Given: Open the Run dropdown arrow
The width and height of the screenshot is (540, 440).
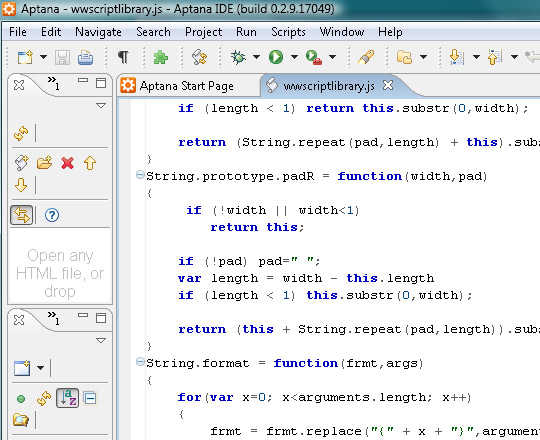Looking at the screenshot, I should pos(294,57).
